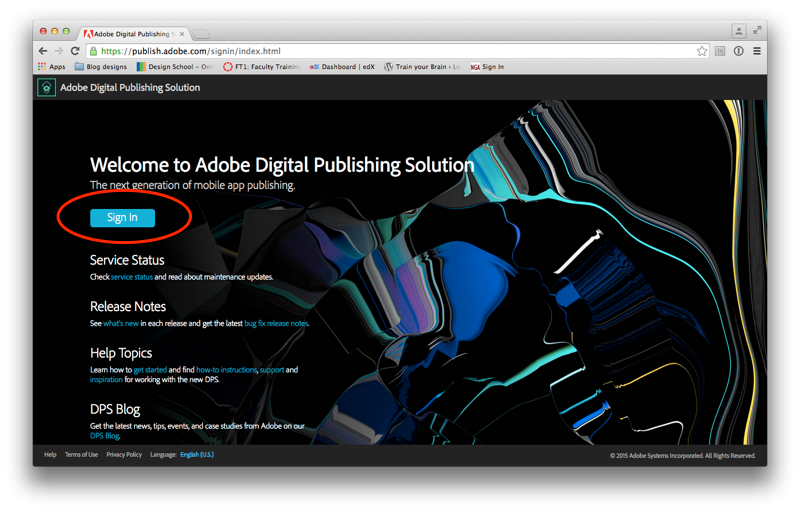Click the Release Notes heading
This screenshot has width=800, height=512.
pyautogui.click(x=128, y=306)
